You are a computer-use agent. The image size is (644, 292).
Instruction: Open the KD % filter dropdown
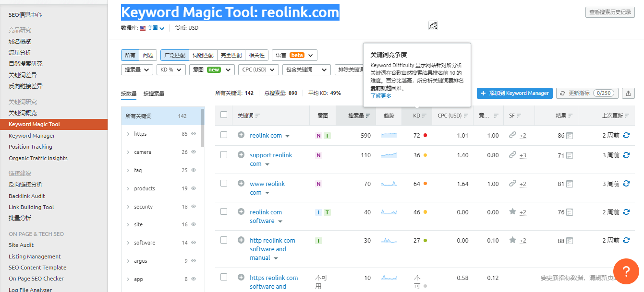click(x=171, y=70)
